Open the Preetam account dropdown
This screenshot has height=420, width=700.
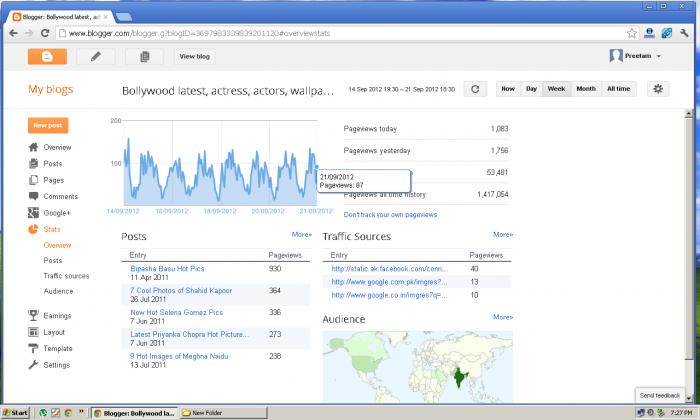(635, 56)
